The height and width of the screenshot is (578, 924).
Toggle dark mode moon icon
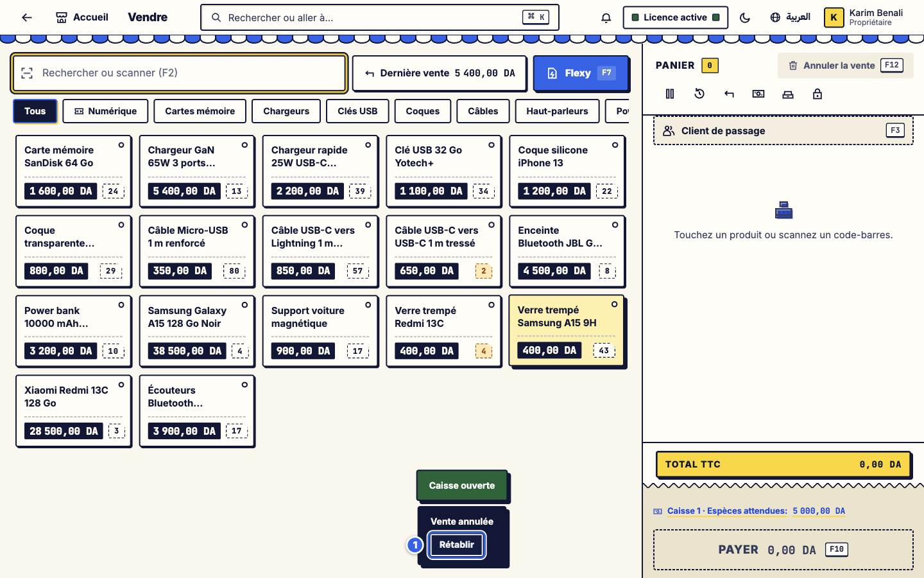pos(745,17)
